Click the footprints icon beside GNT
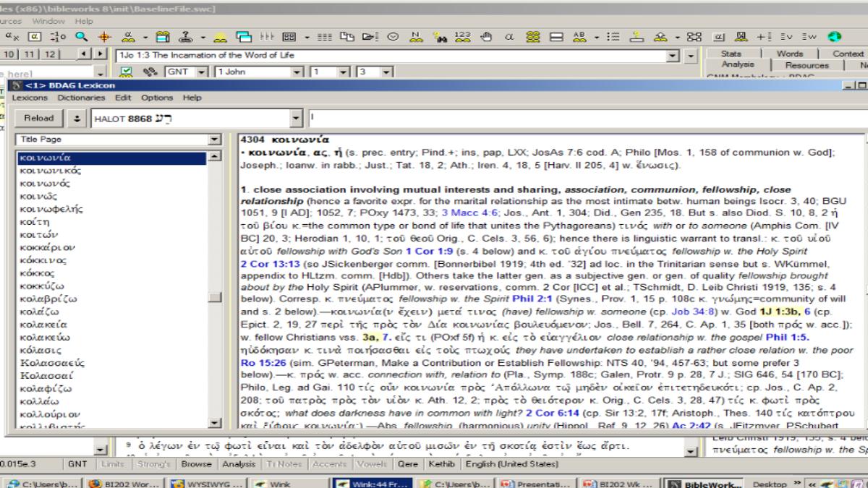868x488 pixels. point(150,72)
